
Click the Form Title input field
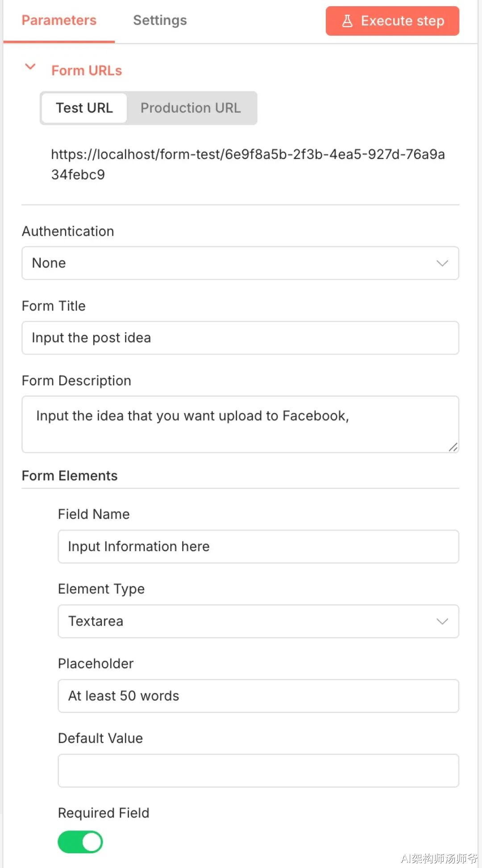point(240,338)
